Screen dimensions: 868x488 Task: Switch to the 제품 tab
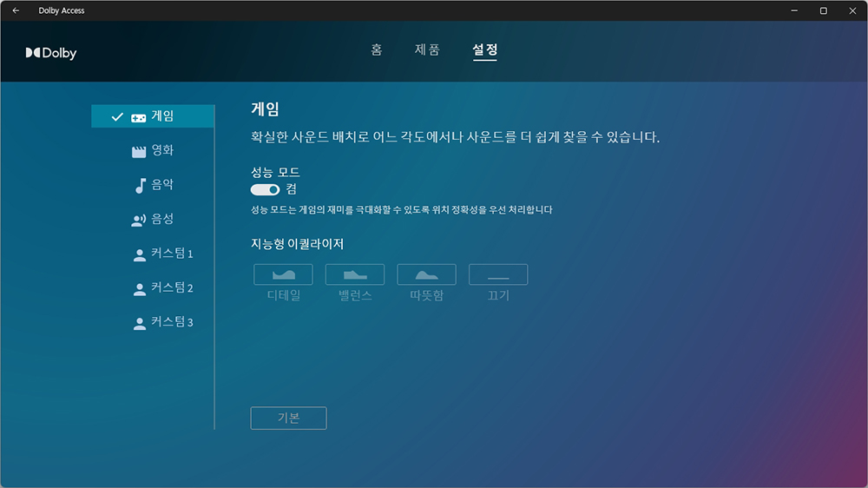(427, 49)
